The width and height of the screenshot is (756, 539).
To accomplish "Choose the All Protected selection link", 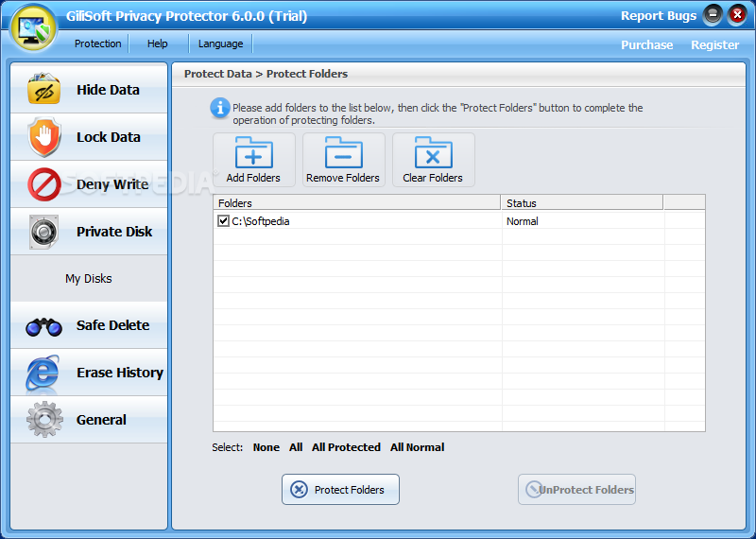I will coord(346,447).
